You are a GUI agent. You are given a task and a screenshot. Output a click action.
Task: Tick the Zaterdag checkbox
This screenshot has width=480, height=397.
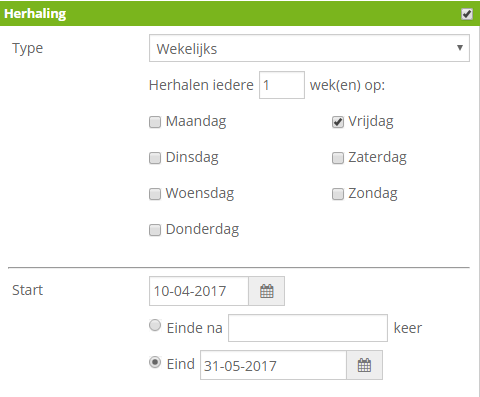coord(338,158)
